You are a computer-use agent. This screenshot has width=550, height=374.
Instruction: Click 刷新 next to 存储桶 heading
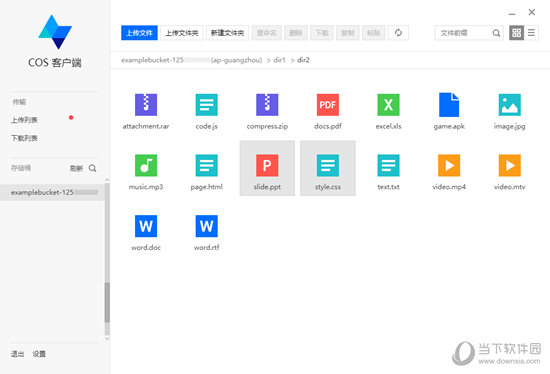[76, 168]
